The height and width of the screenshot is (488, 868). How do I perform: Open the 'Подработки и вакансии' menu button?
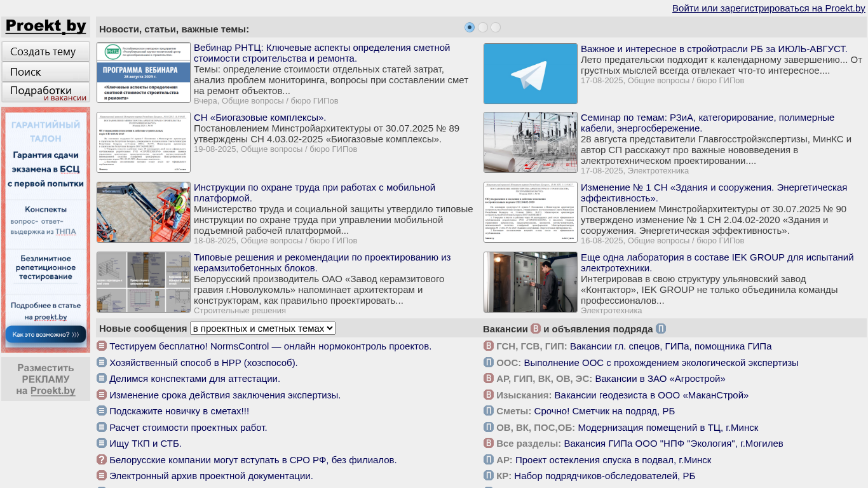pyautogui.click(x=46, y=92)
